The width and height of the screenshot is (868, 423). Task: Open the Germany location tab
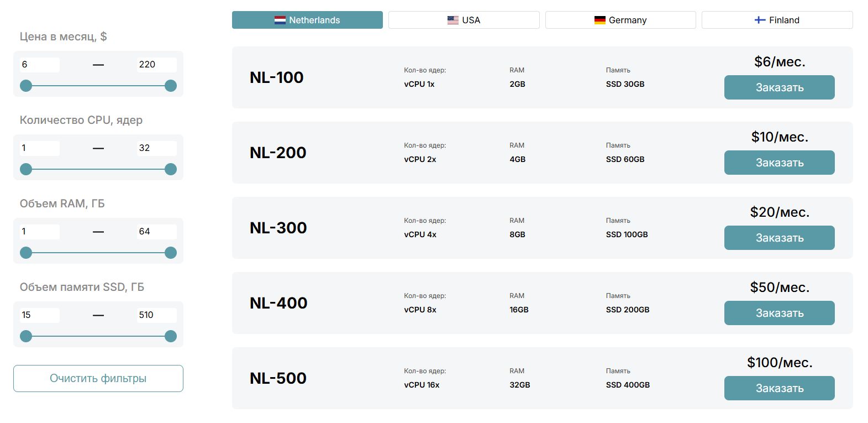(620, 20)
